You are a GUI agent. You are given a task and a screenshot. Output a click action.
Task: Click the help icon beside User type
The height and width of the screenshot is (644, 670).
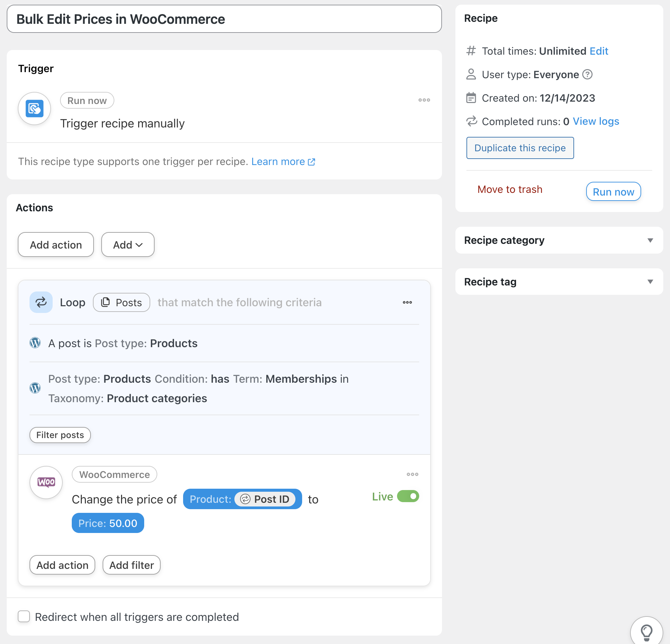(587, 74)
